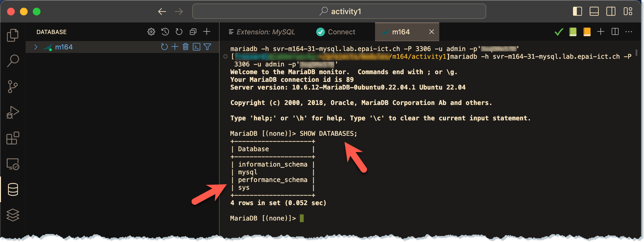Open the Remote Explorer view

pos(13,164)
